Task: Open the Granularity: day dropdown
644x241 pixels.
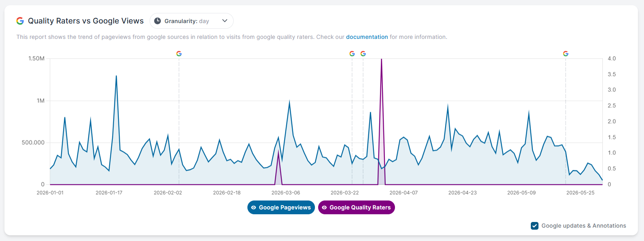Action: click(x=191, y=21)
